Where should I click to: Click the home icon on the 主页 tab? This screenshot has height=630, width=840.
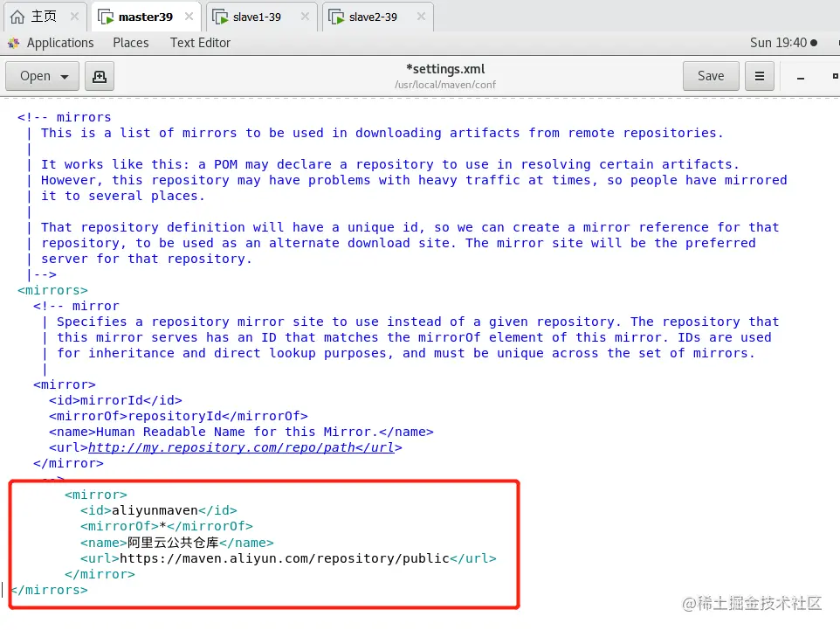(17, 17)
